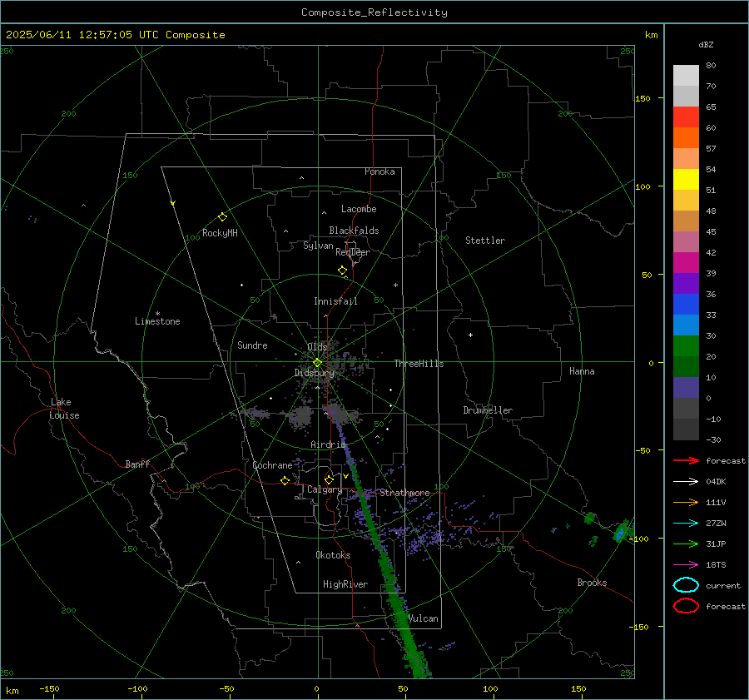This screenshot has width=749, height=700.
Task: Click the Innisfail map label
Action: click(x=335, y=301)
